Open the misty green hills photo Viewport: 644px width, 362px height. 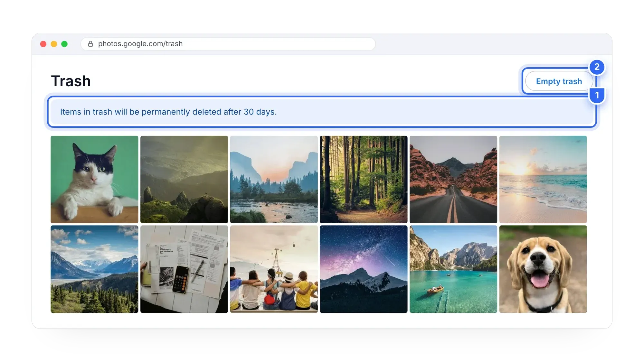tap(184, 180)
